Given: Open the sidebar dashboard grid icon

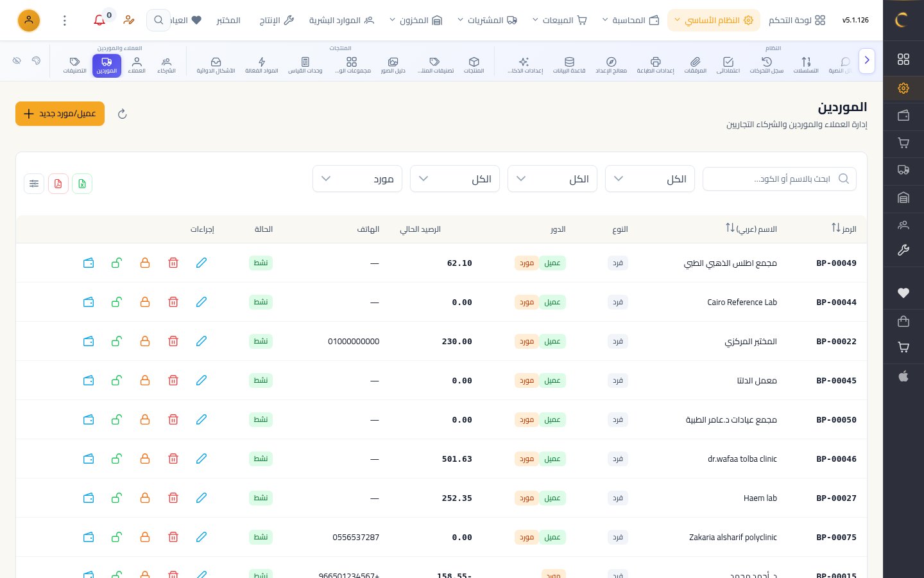Looking at the screenshot, I should [903, 59].
